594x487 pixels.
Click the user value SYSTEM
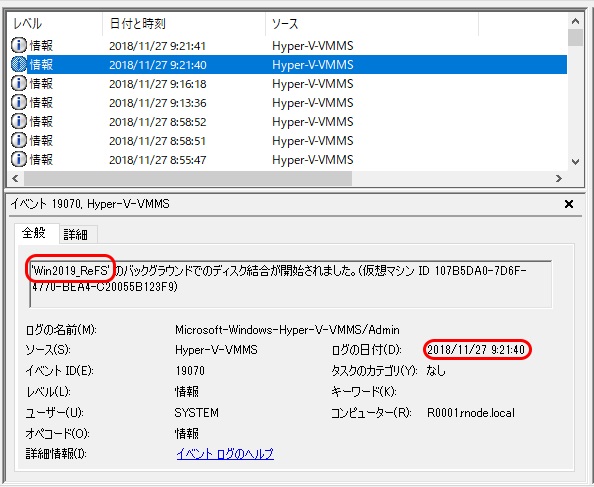197,412
